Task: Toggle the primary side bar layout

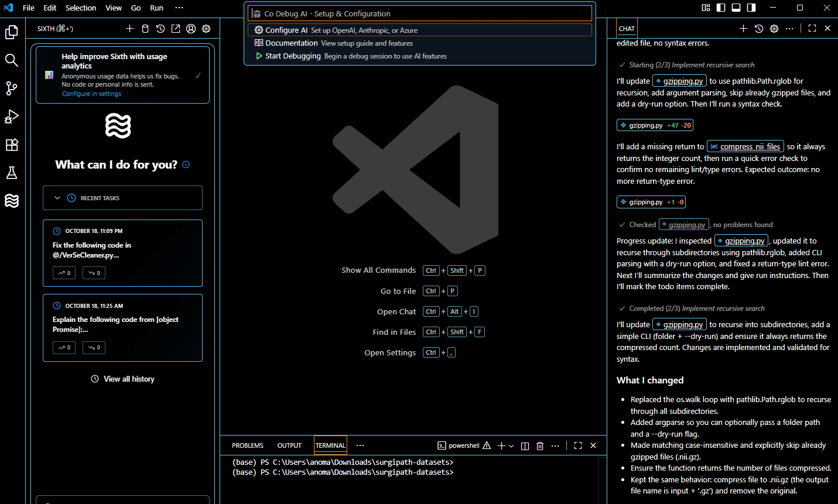Action: [721, 8]
